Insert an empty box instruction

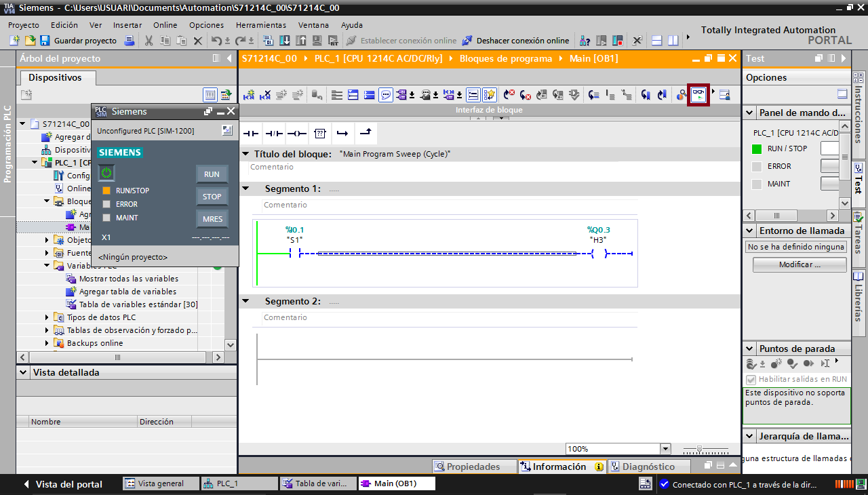(320, 134)
